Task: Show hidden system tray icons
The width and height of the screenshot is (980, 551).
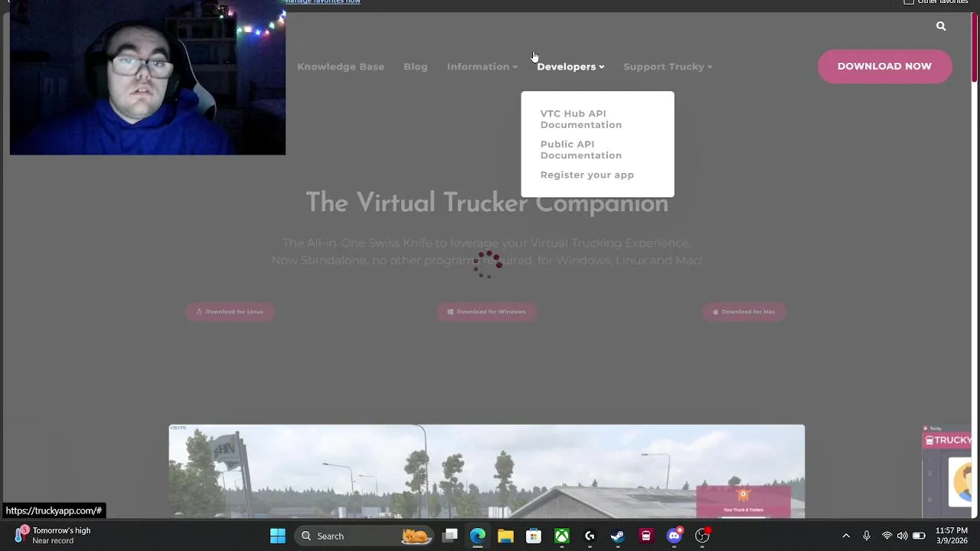Action: [846, 536]
